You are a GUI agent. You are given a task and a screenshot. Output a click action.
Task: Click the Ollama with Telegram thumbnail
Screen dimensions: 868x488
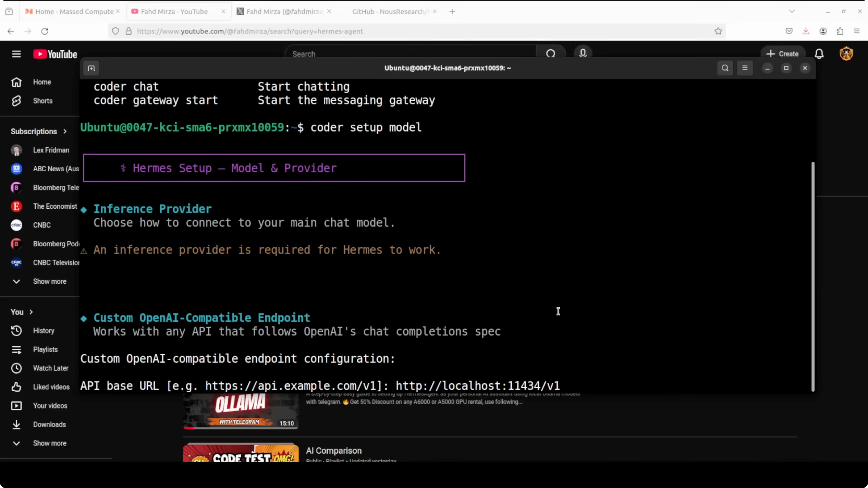(x=241, y=411)
